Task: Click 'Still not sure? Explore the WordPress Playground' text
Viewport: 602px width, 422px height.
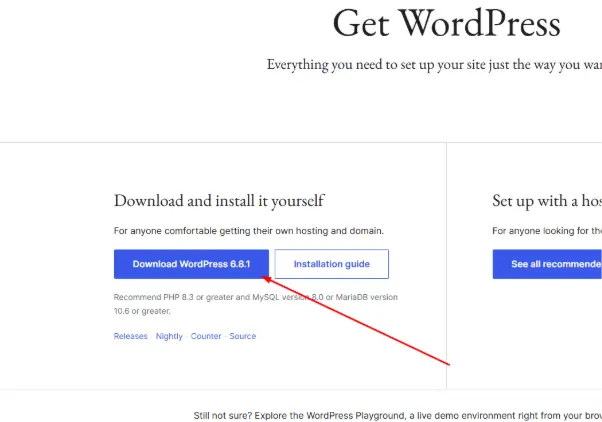Action: (398, 416)
